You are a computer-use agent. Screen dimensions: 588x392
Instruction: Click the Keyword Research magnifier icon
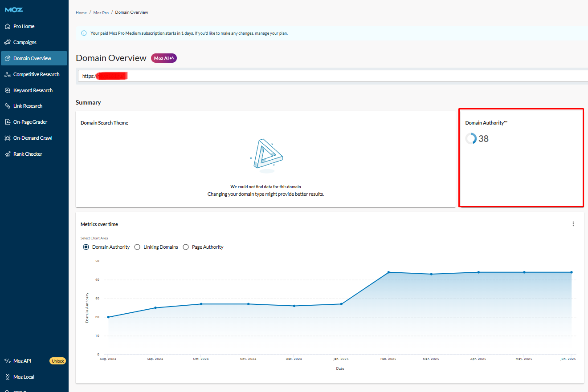coord(8,90)
